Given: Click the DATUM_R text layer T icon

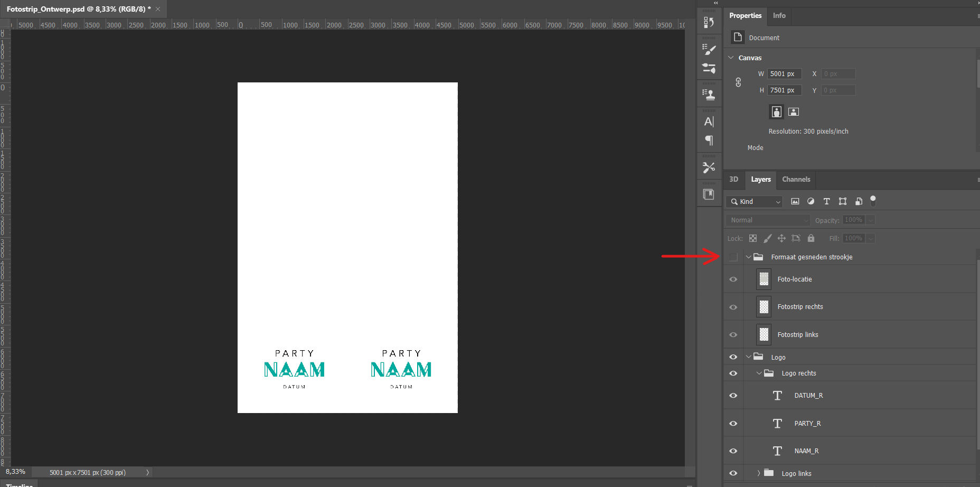Looking at the screenshot, I should 777,395.
